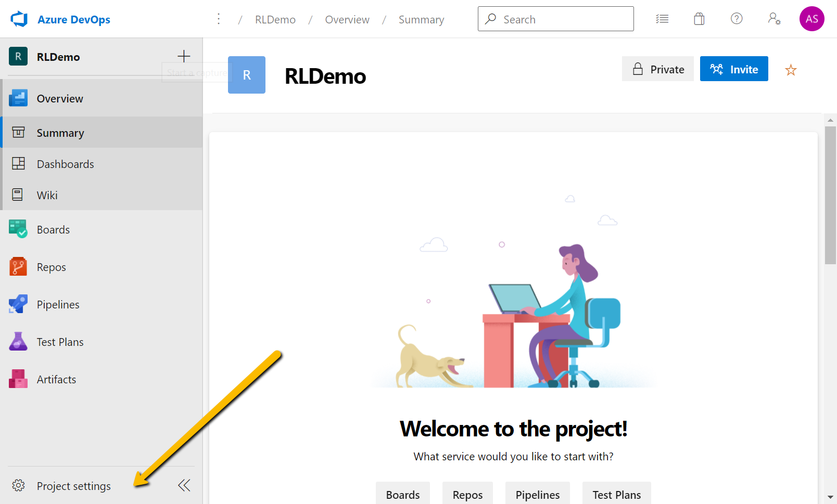Open the AS account avatar menu
This screenshot has width=837, height=504.
tap(811, 19)
